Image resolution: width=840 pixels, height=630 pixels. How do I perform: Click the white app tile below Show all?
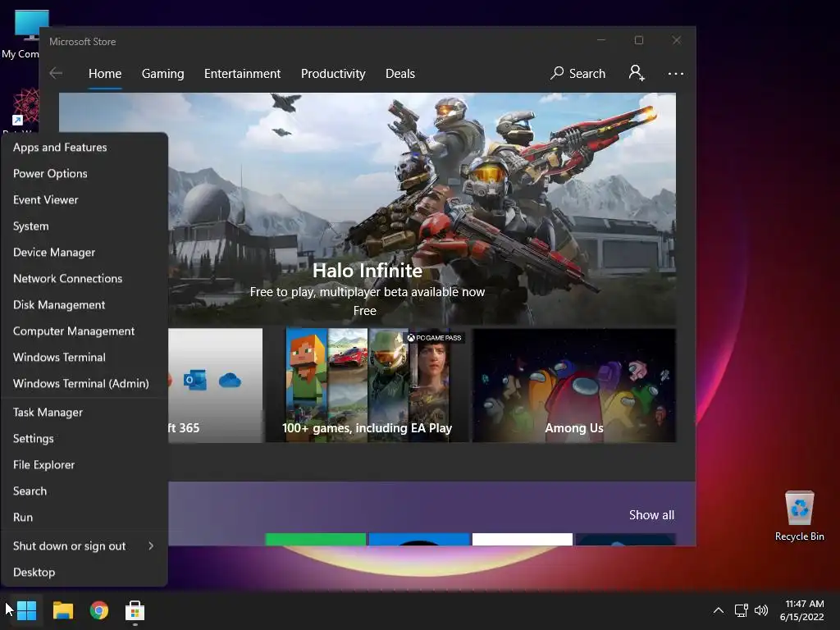523,540
